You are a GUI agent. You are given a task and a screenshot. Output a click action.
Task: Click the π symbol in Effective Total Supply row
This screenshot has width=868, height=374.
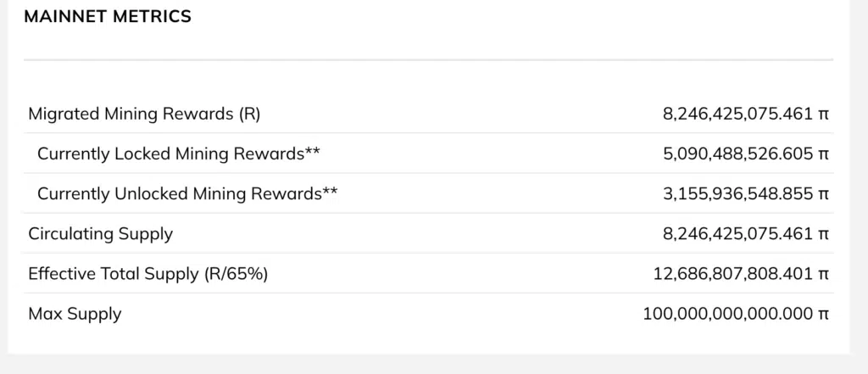coord(823,275)
